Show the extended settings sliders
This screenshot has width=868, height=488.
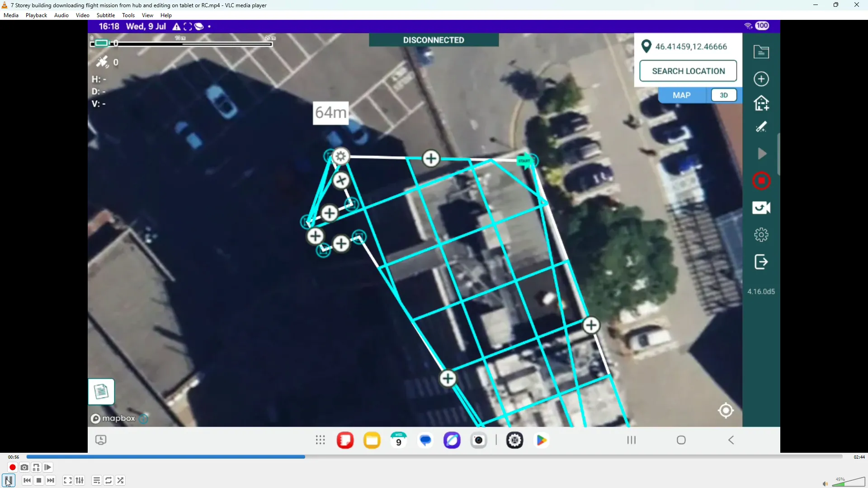[80, 480]
